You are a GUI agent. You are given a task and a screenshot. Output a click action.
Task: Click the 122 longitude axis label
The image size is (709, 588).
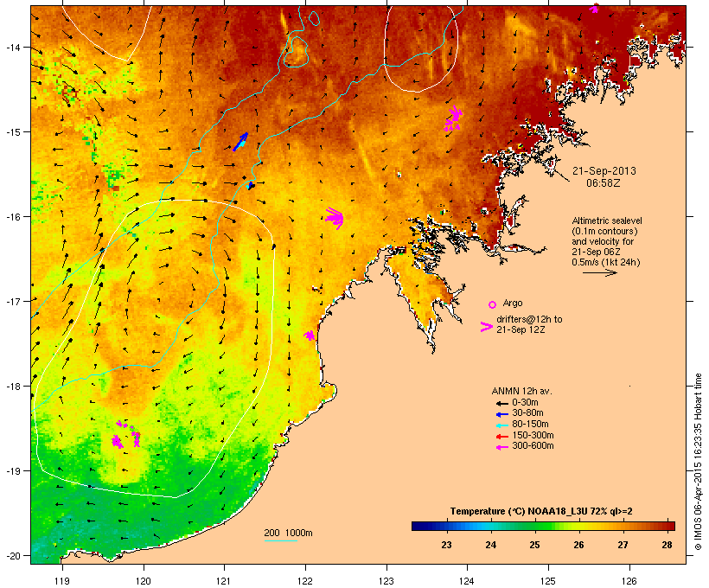tap(305, 581)
